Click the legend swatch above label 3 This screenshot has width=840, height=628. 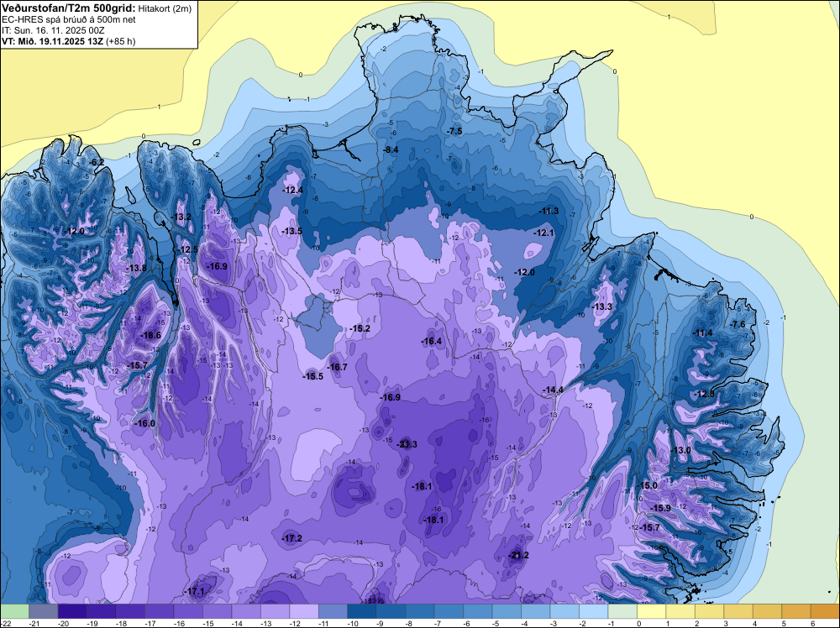tap(738, 611)
